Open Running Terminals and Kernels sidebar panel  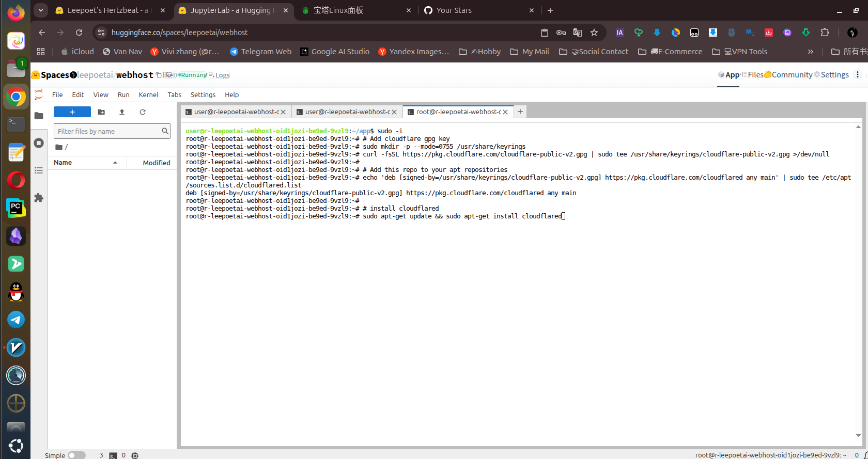coord(39,143)
